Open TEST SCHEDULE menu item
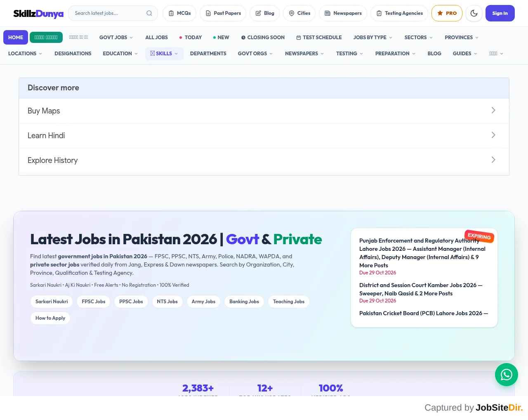Screen dimensions: 528x420 coord(319,38)
